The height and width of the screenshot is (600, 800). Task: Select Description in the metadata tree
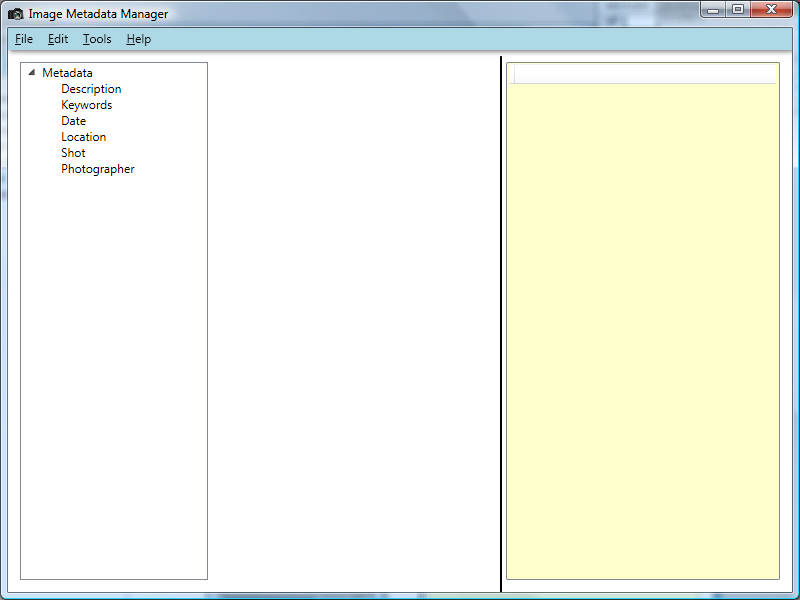tap(91, 89)
